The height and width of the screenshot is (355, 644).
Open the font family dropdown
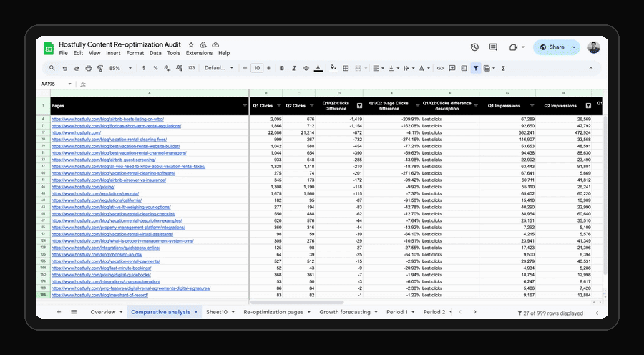click(219, 68)
